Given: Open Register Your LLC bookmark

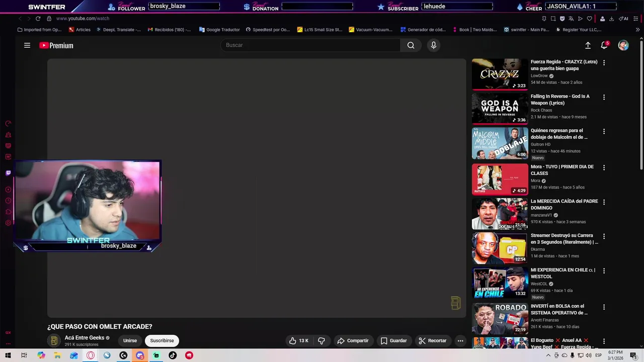Looking at the screenshot, I should [579, 30].
